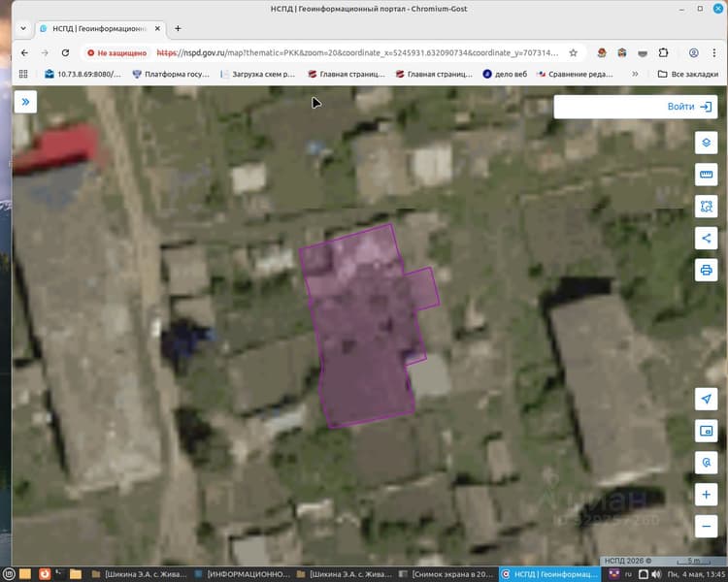Image resolution: width=728 pixels, height=582 pixels.
Task: Go back to the previous page
Action: coord(24,53)
